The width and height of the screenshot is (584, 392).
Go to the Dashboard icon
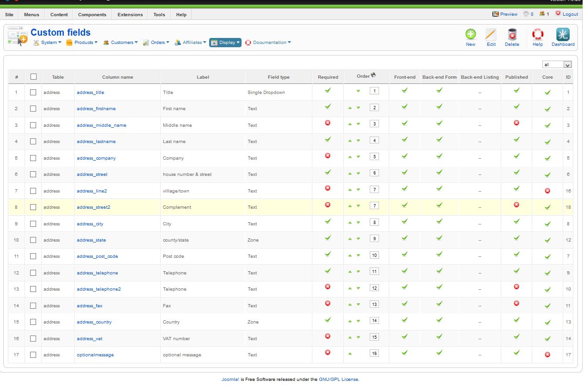click(563, 35)
